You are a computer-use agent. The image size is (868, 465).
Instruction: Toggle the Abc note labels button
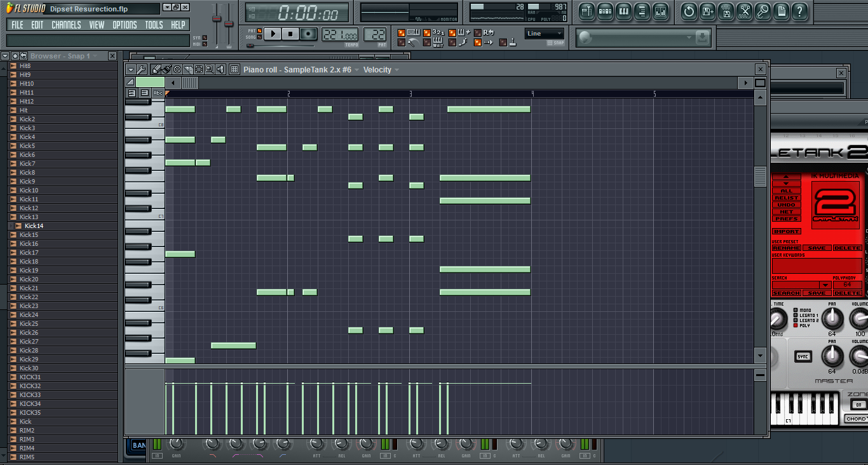tap(158, 93)
